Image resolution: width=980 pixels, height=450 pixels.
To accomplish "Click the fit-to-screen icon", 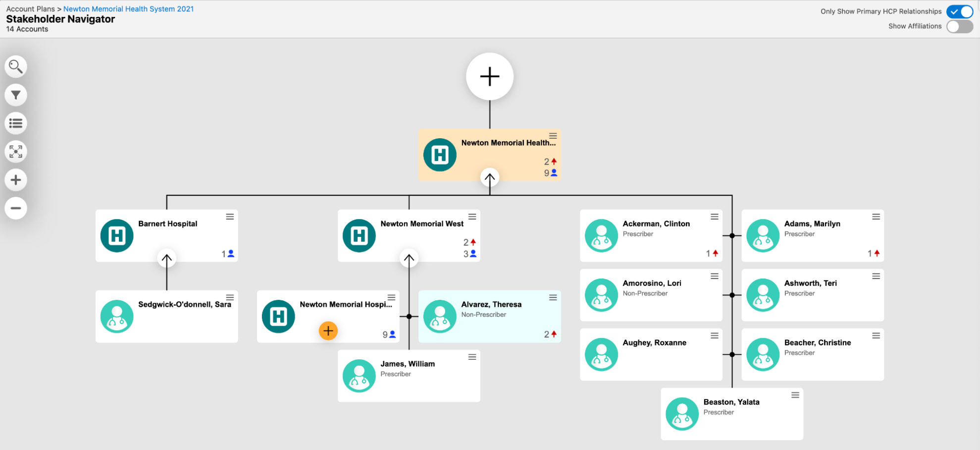I will click(16, 152).
